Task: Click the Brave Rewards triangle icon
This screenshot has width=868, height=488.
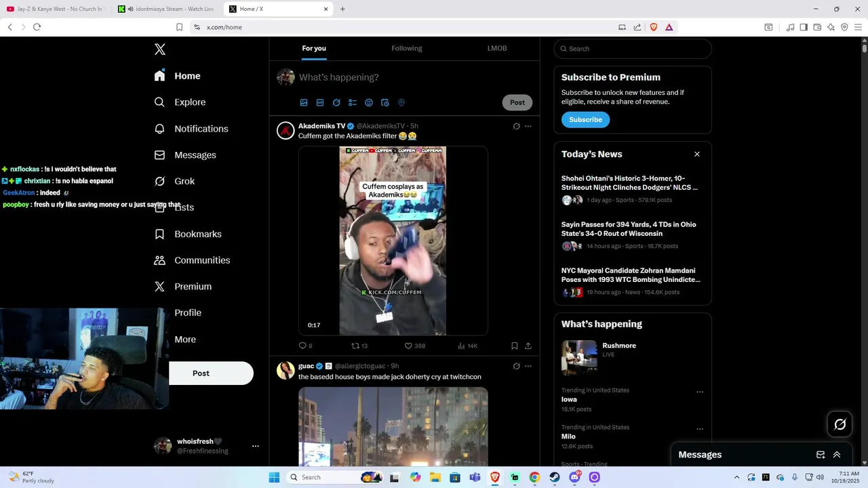Action: click(669, 27)
